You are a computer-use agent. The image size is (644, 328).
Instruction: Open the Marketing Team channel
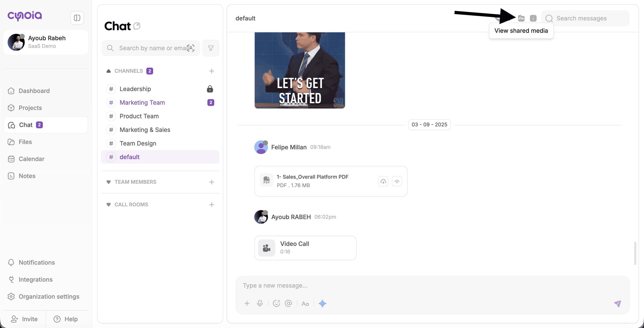(142, 103)
